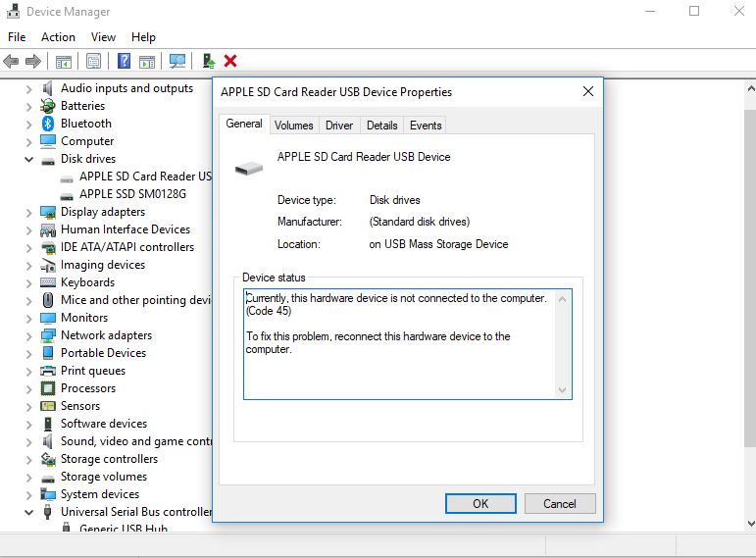Image resolution: width=756 pixels, height=558 pixels.
Task: Click Device status scroll up arrow
Action: 562,299
